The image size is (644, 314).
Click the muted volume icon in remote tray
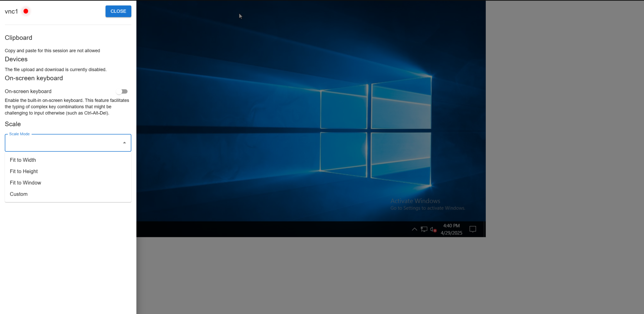point(433,229)
